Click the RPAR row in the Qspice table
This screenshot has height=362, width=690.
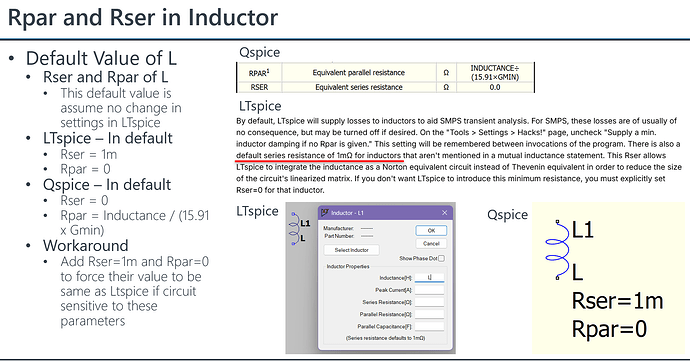385,73
